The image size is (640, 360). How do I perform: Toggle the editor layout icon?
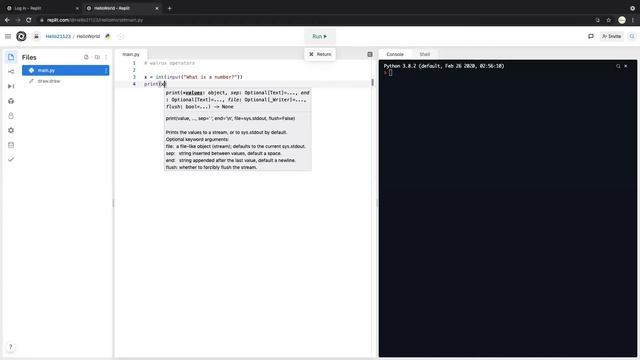[370, 54]
